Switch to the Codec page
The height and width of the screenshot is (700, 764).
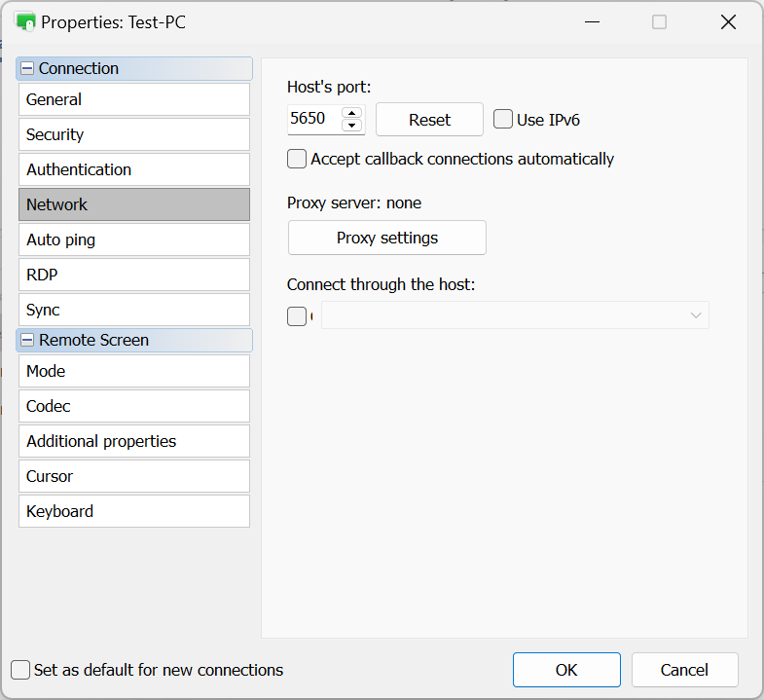point(134,406)
